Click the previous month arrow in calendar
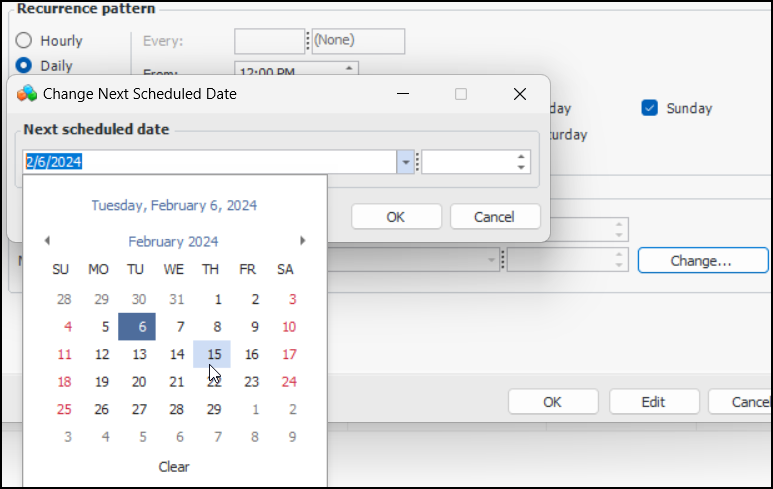The height and width of the screenshot is (489, 773). [47, 241]
